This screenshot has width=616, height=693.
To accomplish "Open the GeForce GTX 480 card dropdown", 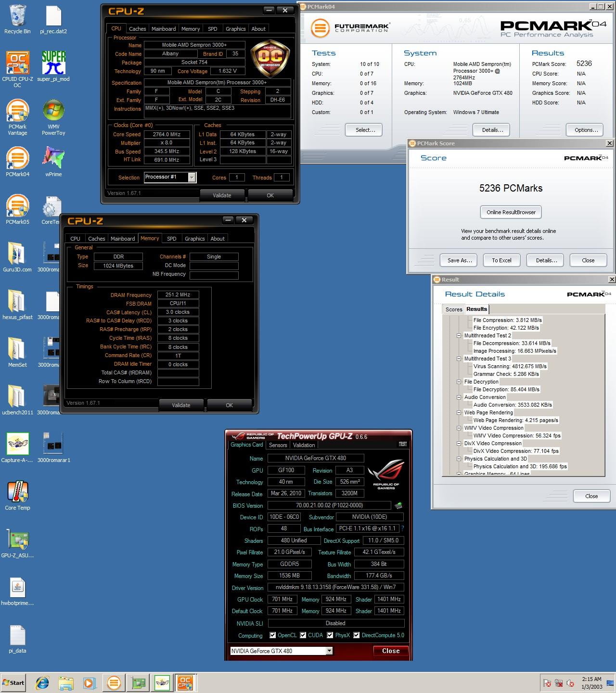I will [x=330, y=651].
